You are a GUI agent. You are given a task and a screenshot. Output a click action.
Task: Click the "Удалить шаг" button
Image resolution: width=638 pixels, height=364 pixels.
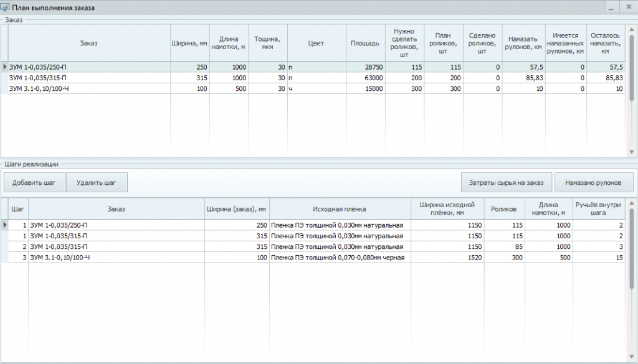click(x=97, y=183)
